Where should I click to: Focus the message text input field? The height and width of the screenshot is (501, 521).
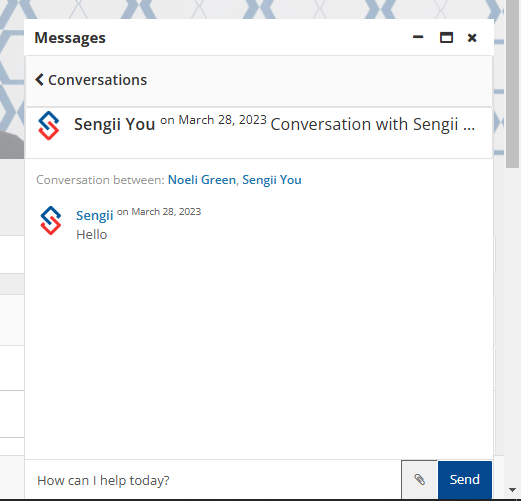(x=213, y=480)
